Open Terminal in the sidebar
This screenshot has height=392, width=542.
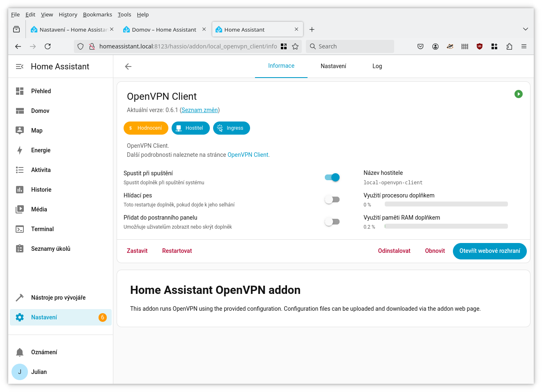pos(61,229)
